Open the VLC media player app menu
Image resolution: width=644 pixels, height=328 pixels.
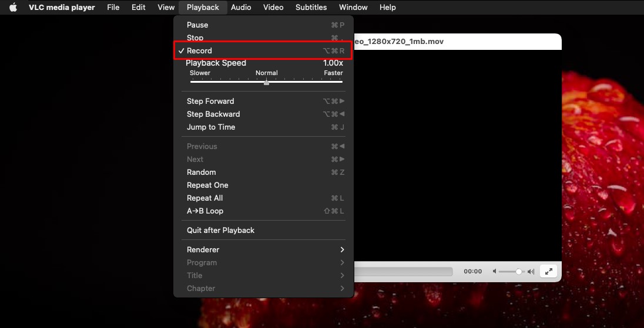coord(62,8)
